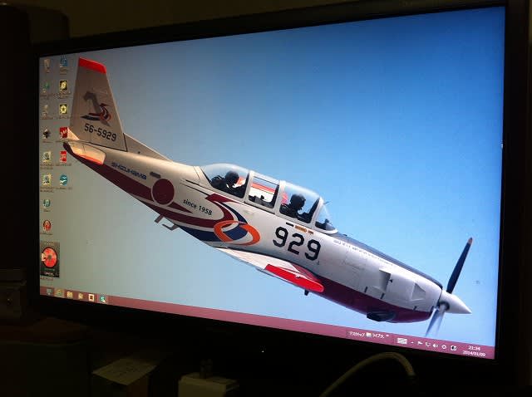
Task: Open the green icon in the second desktop row
Action: coord(46,86)
